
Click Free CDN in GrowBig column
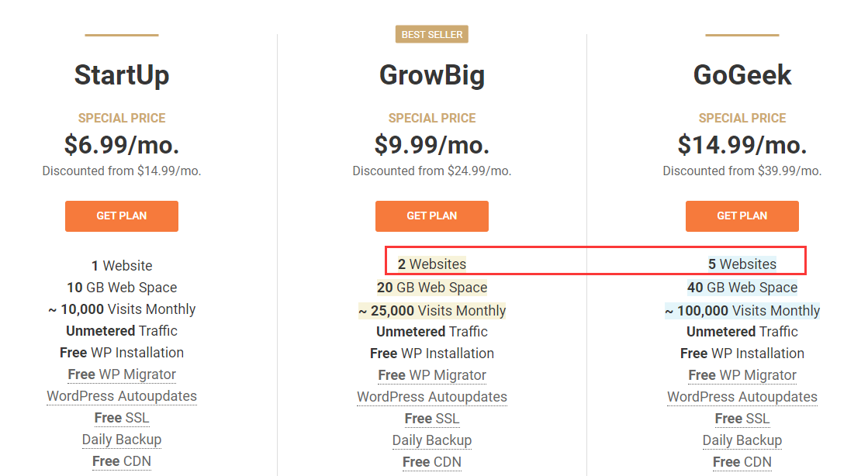pyautogui.click(x=432, y=462)
